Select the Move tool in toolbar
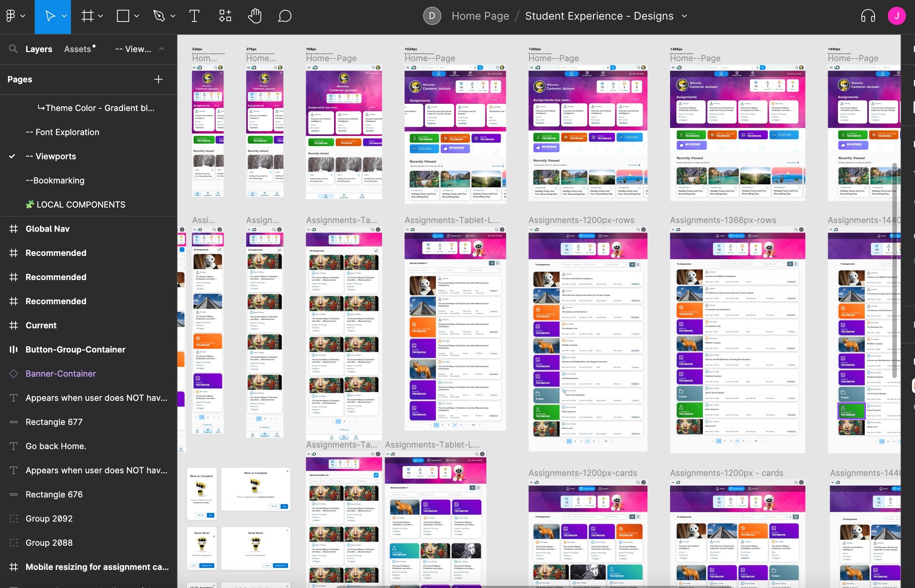This screenshot has width=915, height=588. [x=50, y=16]
